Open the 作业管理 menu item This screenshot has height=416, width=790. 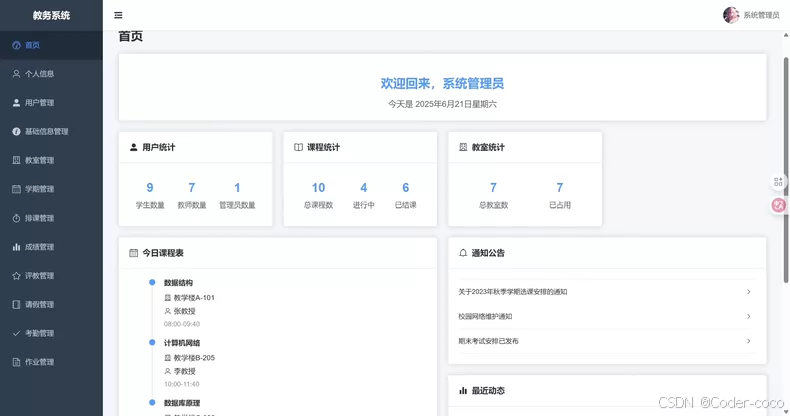(x=51, y=362)
